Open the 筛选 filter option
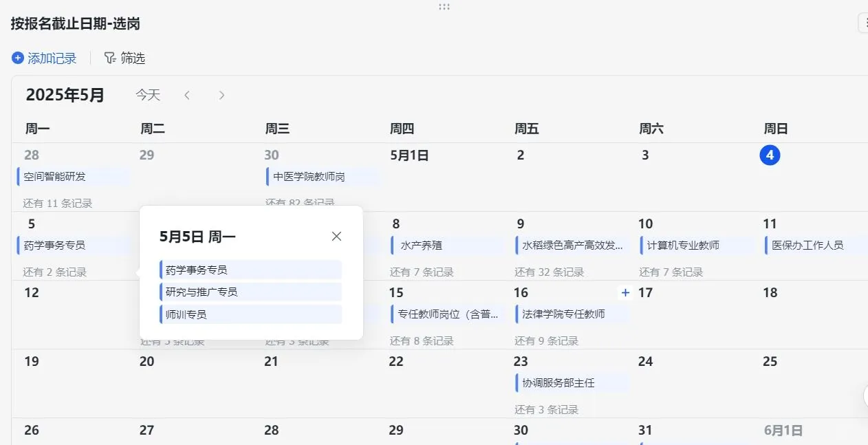Screen dimensions: 868x445 click(124, 58)
